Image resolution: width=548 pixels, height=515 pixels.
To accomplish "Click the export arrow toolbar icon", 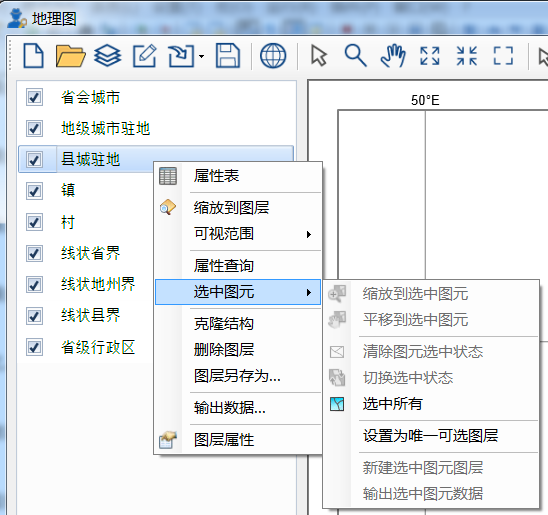I will 181,56.
